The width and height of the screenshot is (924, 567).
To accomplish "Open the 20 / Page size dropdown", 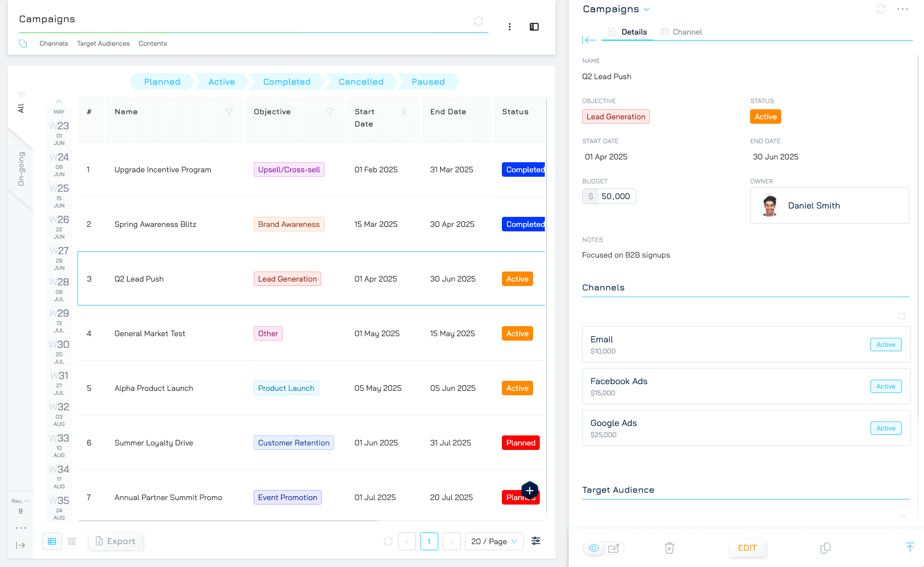I will click(x=494, y=541).
